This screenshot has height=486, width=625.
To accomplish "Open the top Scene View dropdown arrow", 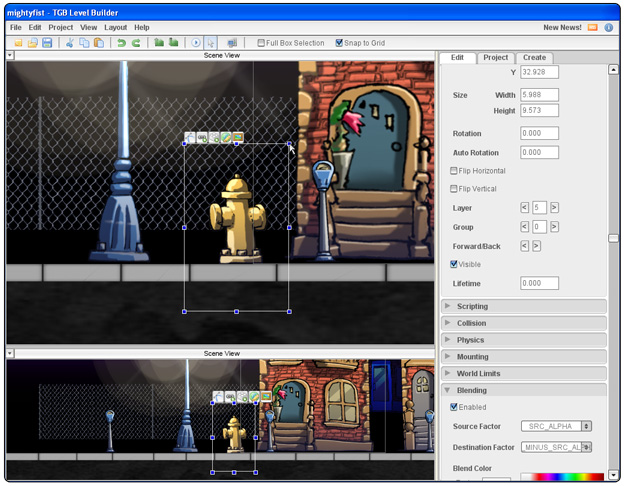I will point(10,55).
